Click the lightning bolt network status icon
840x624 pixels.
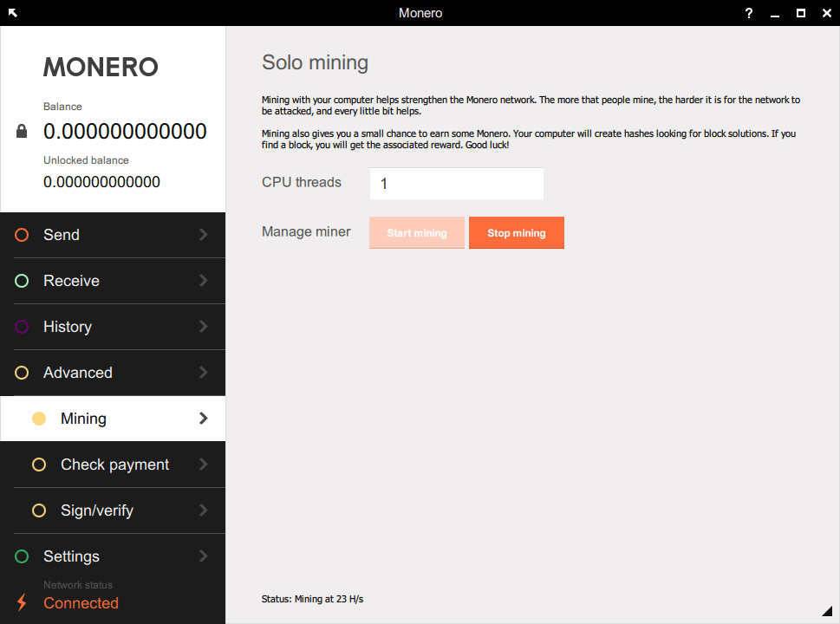(22, 602)
